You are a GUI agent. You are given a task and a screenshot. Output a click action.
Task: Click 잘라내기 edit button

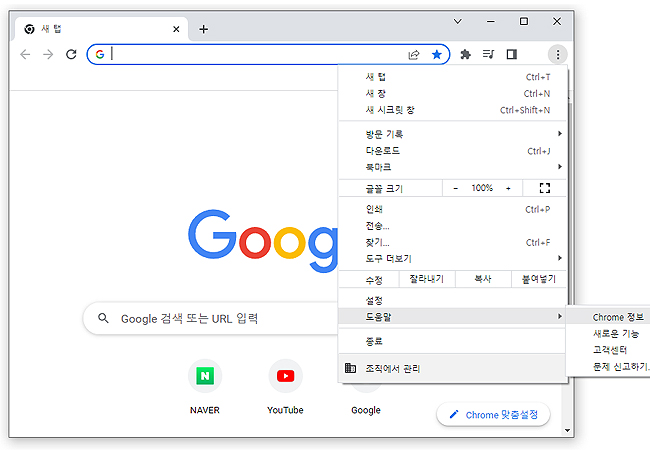427,279
